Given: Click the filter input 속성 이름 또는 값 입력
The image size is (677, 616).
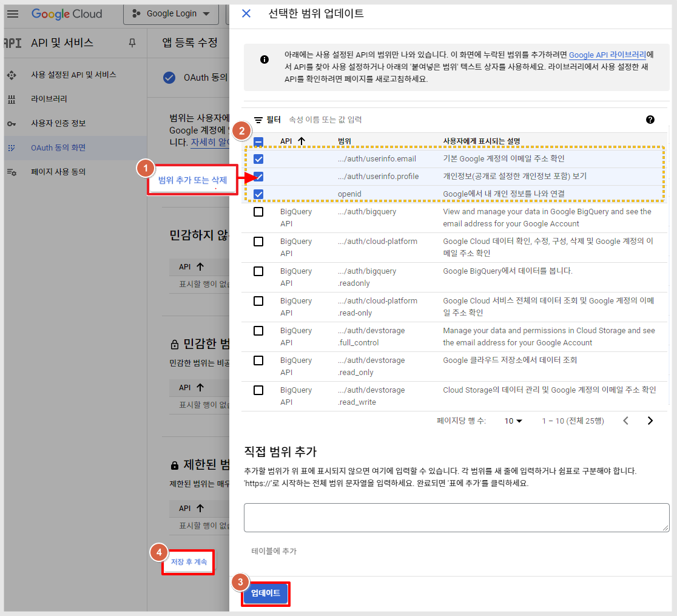Looking at the screenshot, I should click(325, 120).
